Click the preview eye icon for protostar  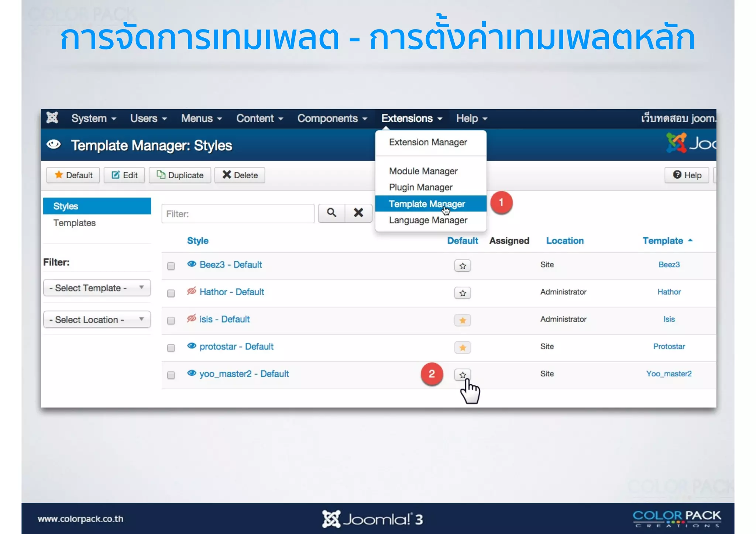point(192,346)
